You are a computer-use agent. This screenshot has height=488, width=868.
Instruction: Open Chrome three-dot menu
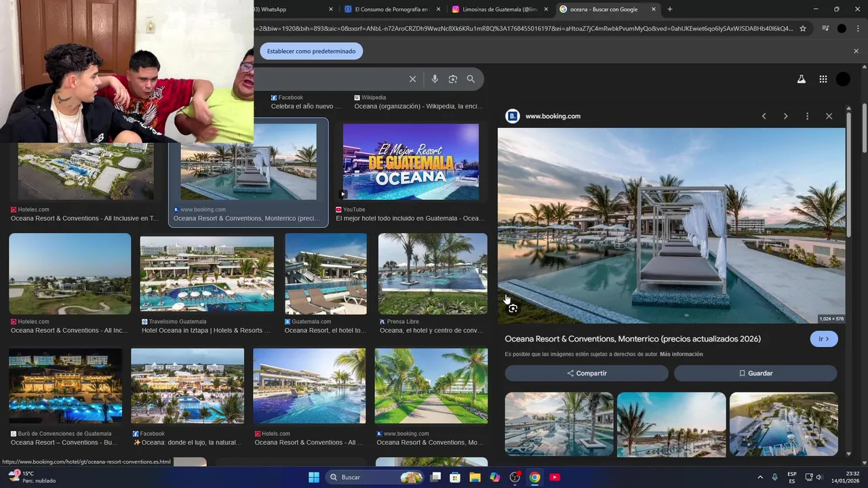coord(858,28)
